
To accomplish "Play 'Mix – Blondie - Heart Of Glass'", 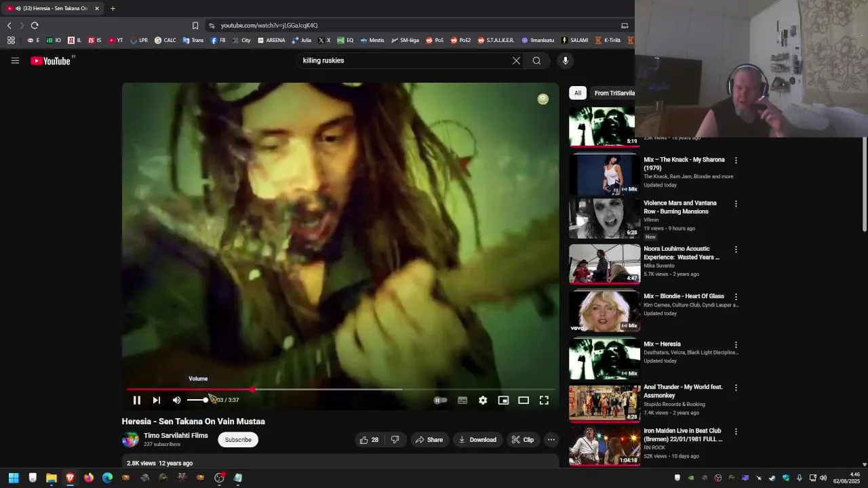I will (x=604, y=311).
